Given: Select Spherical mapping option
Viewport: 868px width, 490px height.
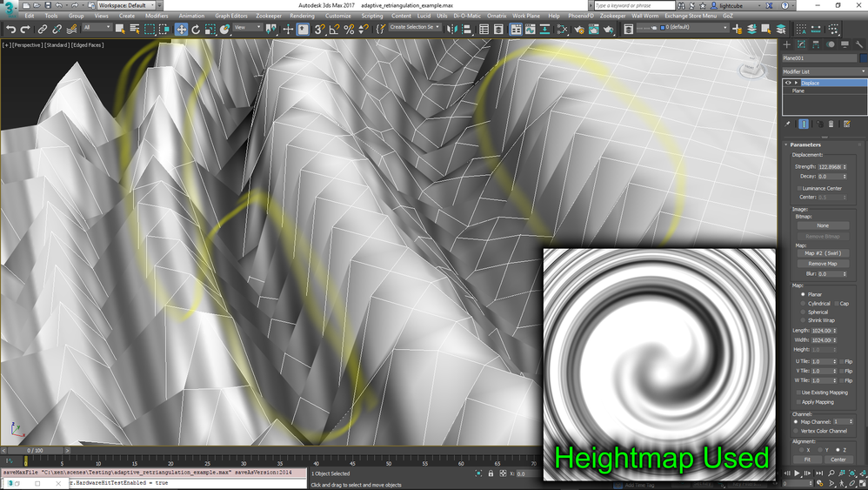Looking at the screenshot, I should click(x=803, y=312).
